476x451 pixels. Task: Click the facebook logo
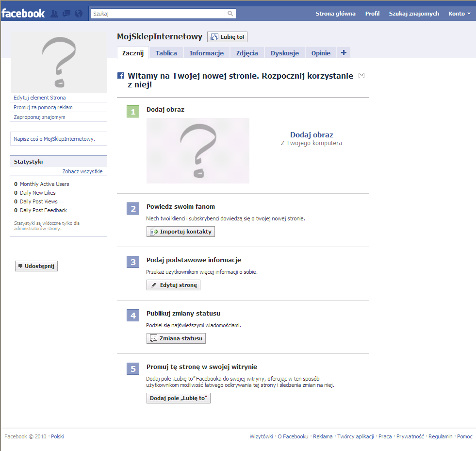coord(23,14)
